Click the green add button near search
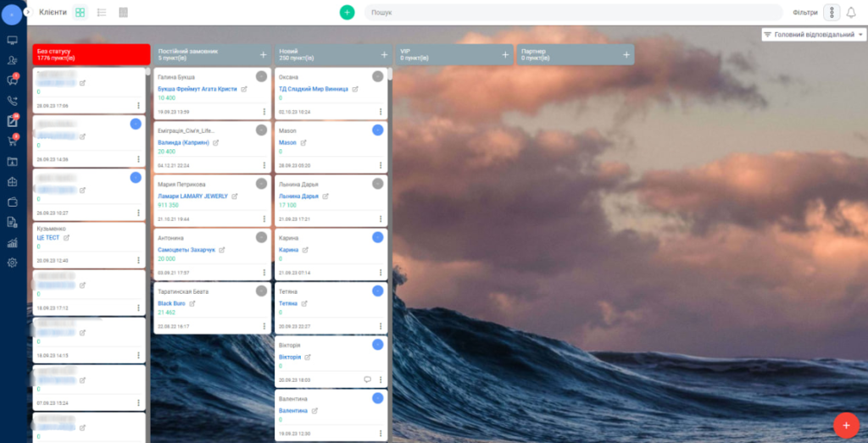Viewport: 868px width, 443px height. point(347,13)
